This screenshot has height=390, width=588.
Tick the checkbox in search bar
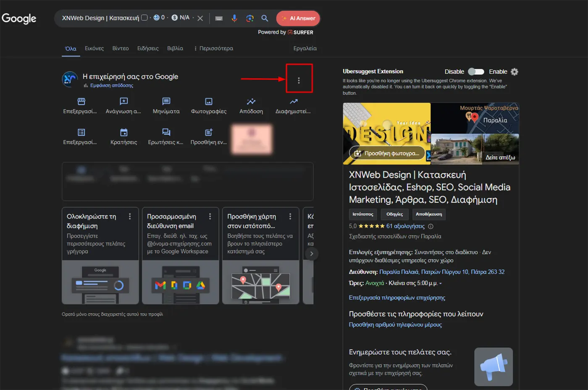[x=144, y=18]
